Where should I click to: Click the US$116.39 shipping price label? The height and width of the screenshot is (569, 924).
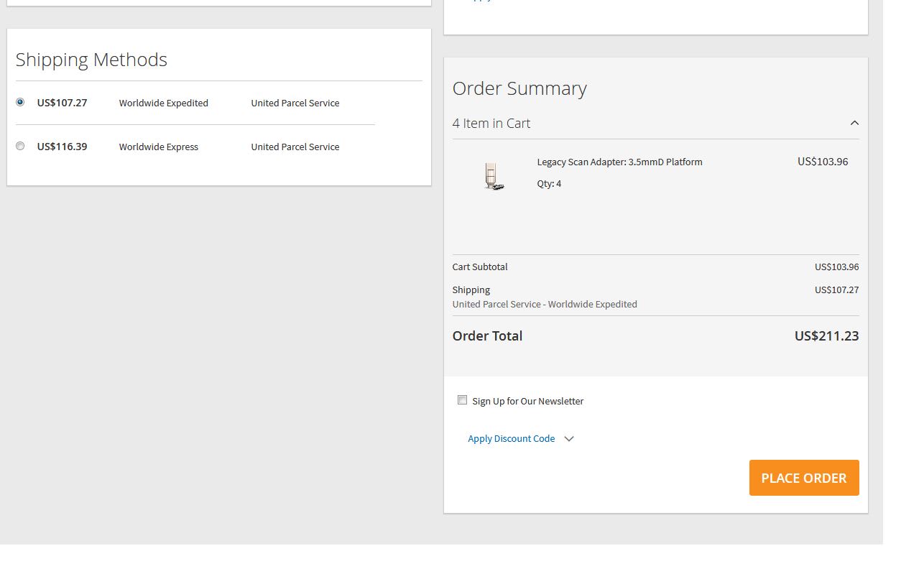pyautogui.click(x=62, y=147)
